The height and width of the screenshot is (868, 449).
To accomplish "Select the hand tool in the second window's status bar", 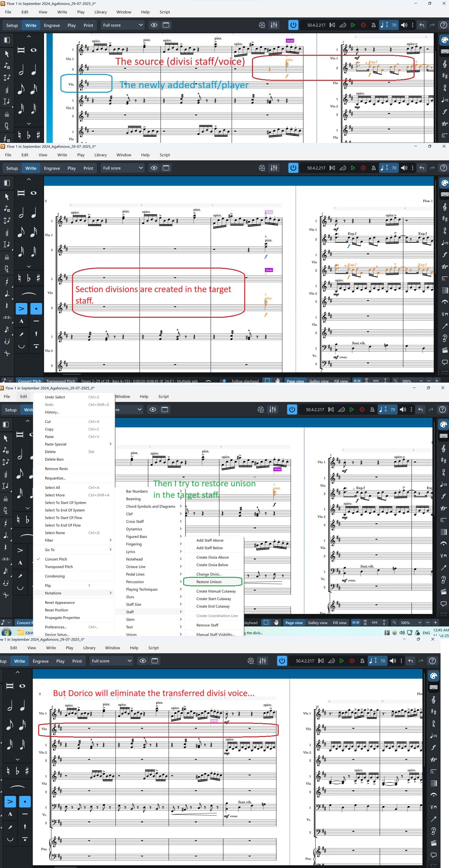I will (x=278, y=381).
